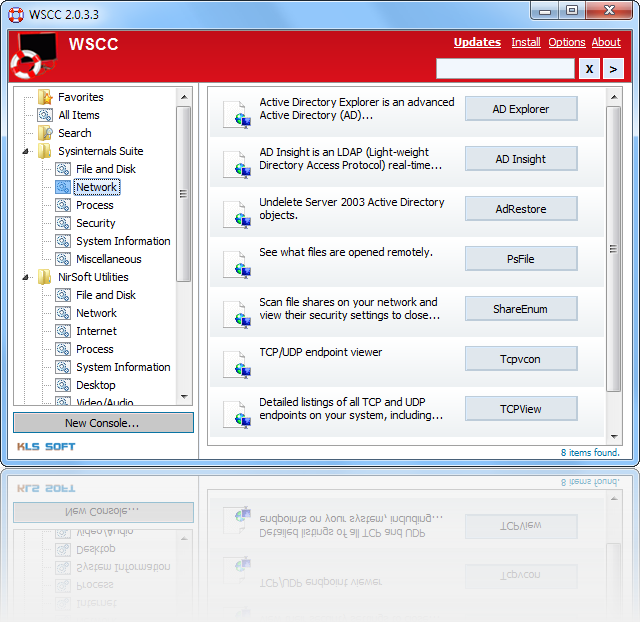640x622 pixels.
Task: Click the KLS SOFT logo
Action: (46, 447)
